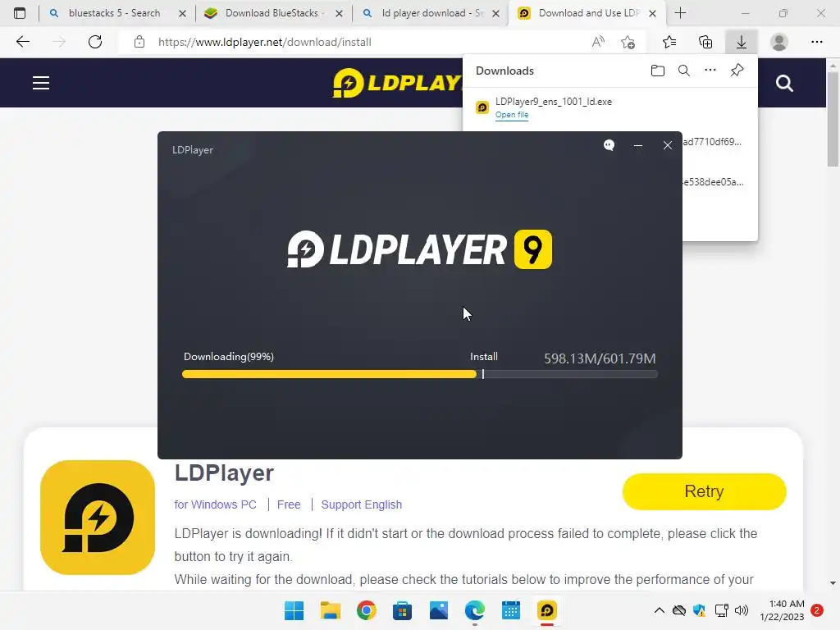Image resolution: width=840 pixels, height=630 pixels.
Task: Click the 598.13M/601.79M size text
Action: [x=600, y=358]
